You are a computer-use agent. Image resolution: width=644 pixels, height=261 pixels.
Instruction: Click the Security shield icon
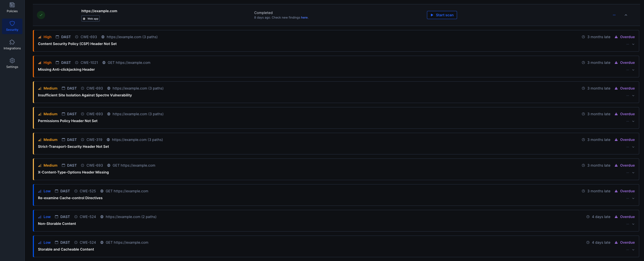click(x=12, y=24)
